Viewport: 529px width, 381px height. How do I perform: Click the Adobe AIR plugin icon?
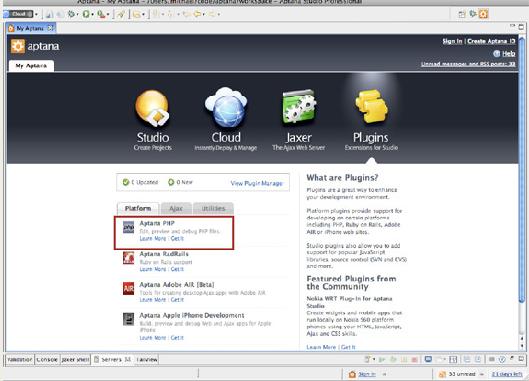tap(128, 289)
